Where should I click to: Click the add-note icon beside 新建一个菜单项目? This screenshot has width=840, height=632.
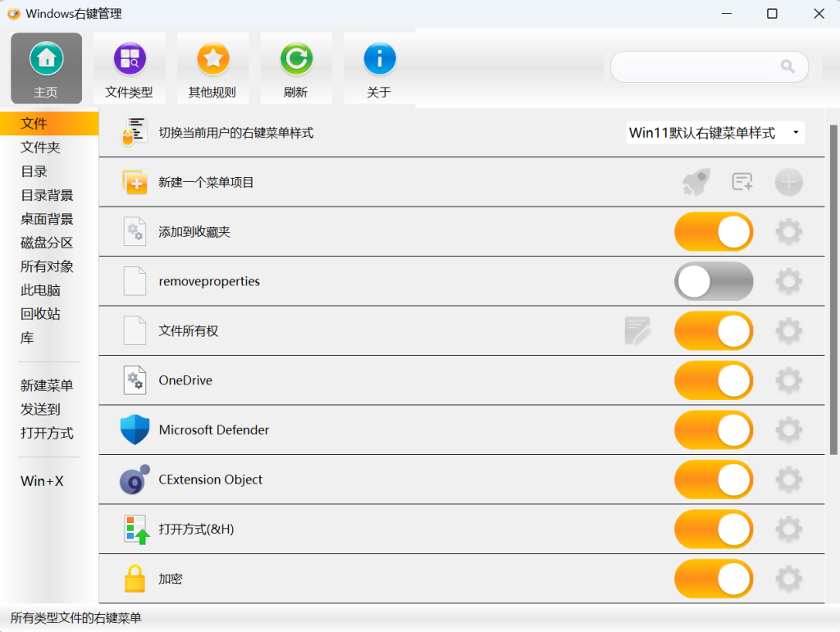(x=742, y=182)
